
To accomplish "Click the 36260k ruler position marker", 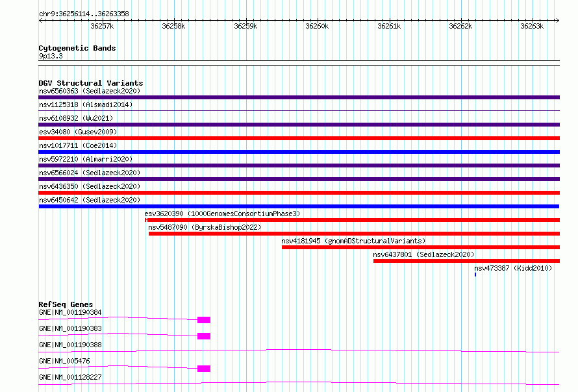I will pos(317,26).
